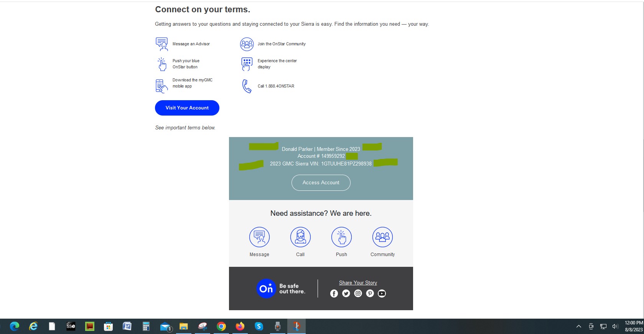The image size is (644, 334).
Task: Click the Join the OnStar Community icon
Action: pyautogui.click(x=247, y=44)
